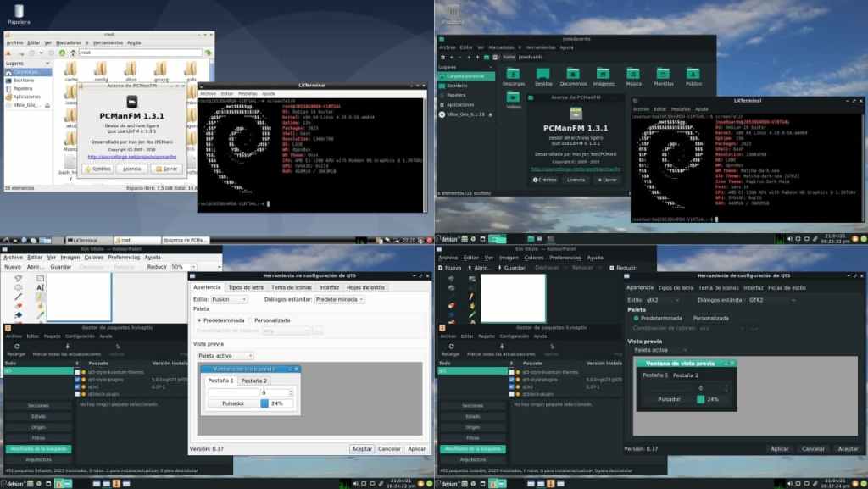
Task: Toggle the qt5-style-plugins checkbox in the left Synaptic
Action: pyautogui.click(x=77, y=379)
